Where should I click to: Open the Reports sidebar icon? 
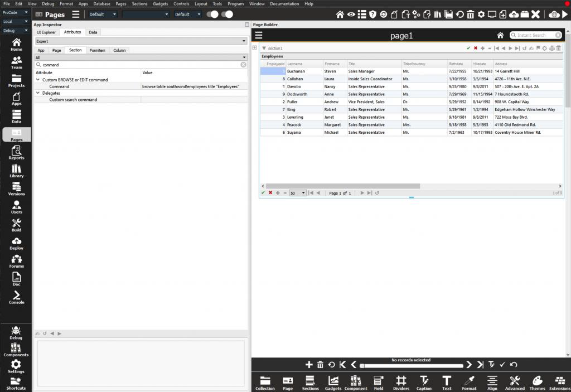point(16,152)
